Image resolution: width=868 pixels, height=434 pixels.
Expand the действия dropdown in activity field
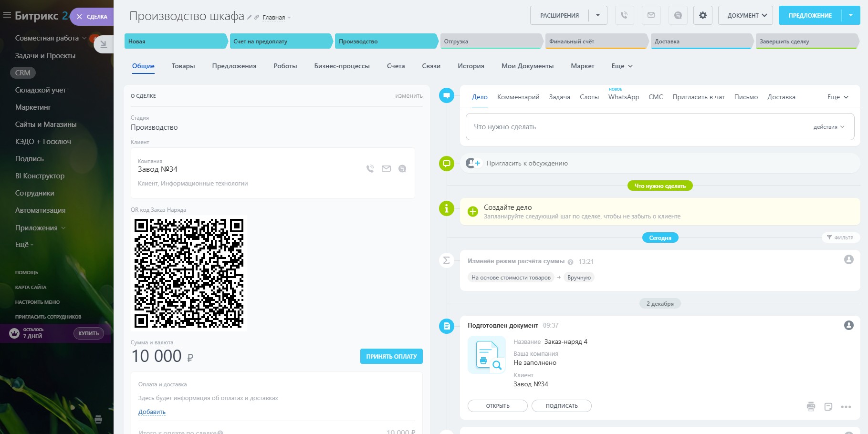[x=829, y=127]
